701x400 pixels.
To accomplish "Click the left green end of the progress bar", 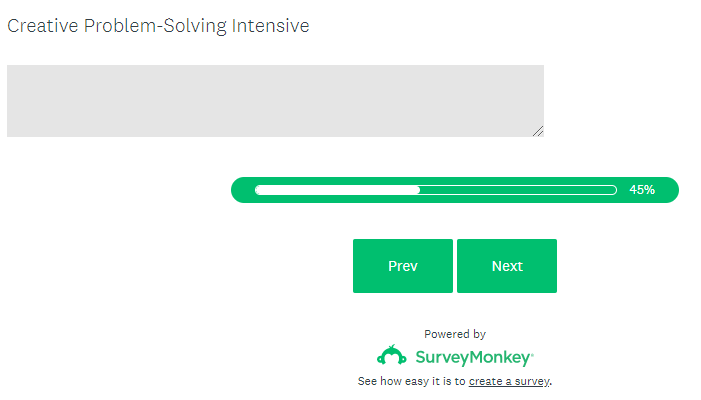I will click(241, 190).
